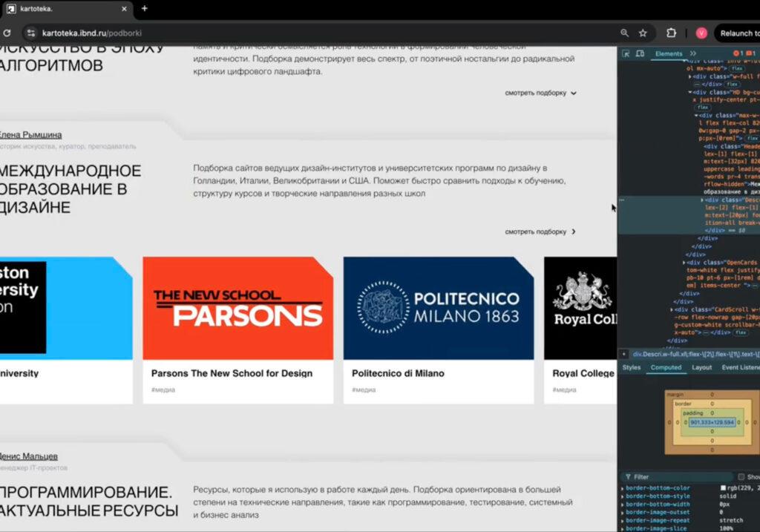Image resolution: width=760 pixels, height=532 pixels.
Task: Click the Filter funnel icon in Computed pane
Action: tap(628, 477)
